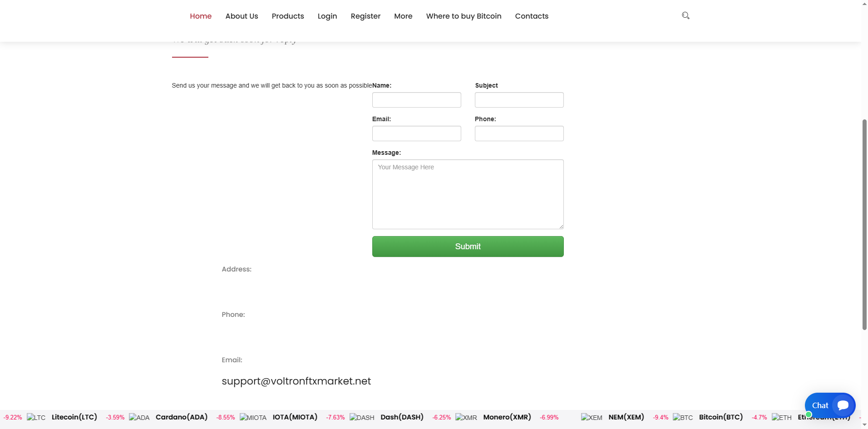Focus the Name input field
Viewport: 868px width, 429px height.
[416, 100]
